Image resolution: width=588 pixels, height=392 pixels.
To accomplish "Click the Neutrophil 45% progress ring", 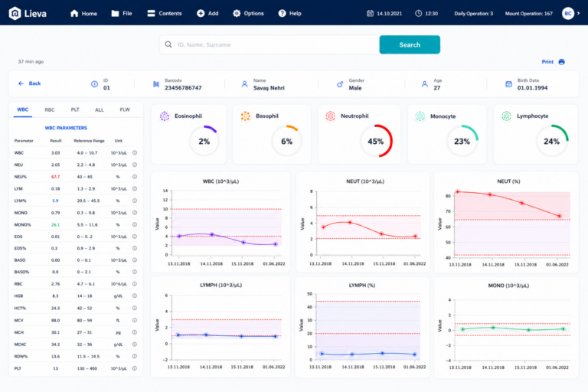I will pos(376,141).
